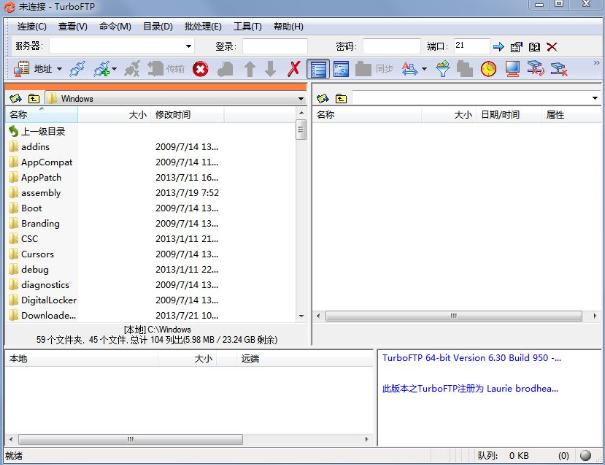
Task: Open the 帮助(H) menu
Action: 288,26
